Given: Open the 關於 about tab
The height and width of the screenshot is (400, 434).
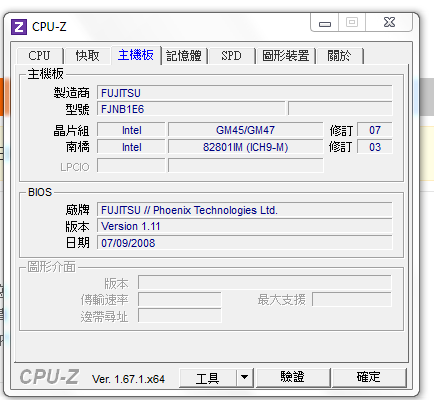Looking at the screenshot, I should pyautogui.click(x=339, y=56).
